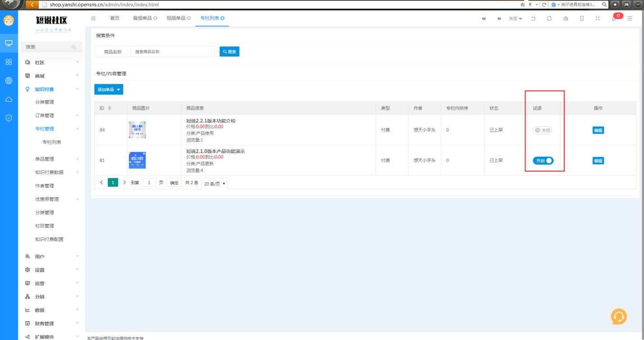Screen dimensions: 644x340
Task: Click the cloud icon in the blue sidebar
Action: click(x=9, y=100)
